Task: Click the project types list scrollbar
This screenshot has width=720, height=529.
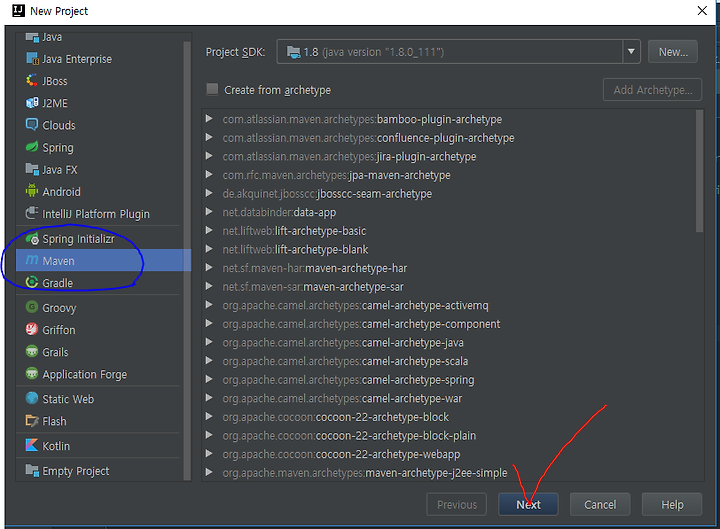Action: pyautogui.click(x=187, y=259)
